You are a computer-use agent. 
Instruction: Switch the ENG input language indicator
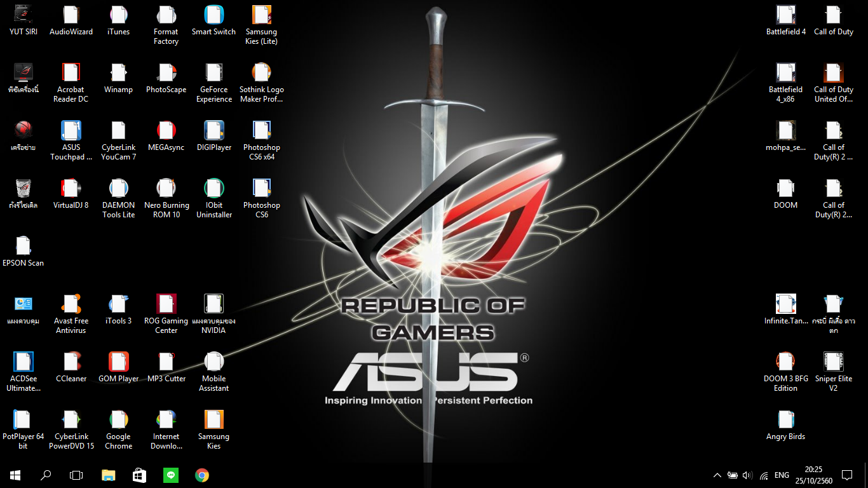point(782,475)
